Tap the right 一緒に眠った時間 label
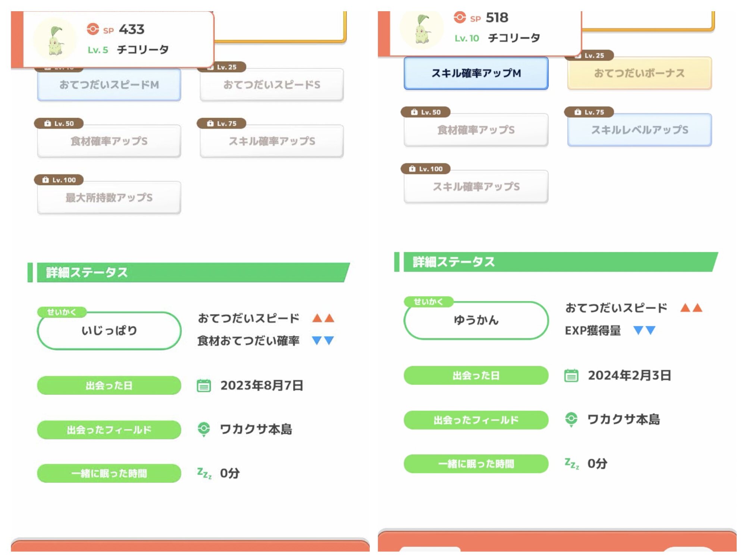This screenshot has height=560, width=746. pyautogui.click(x=476, y=464)
